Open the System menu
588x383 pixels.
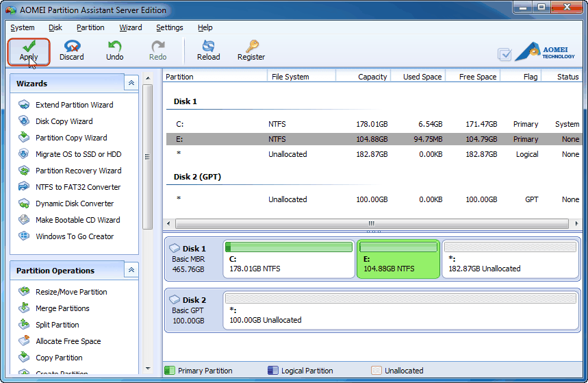pos(23,28)
